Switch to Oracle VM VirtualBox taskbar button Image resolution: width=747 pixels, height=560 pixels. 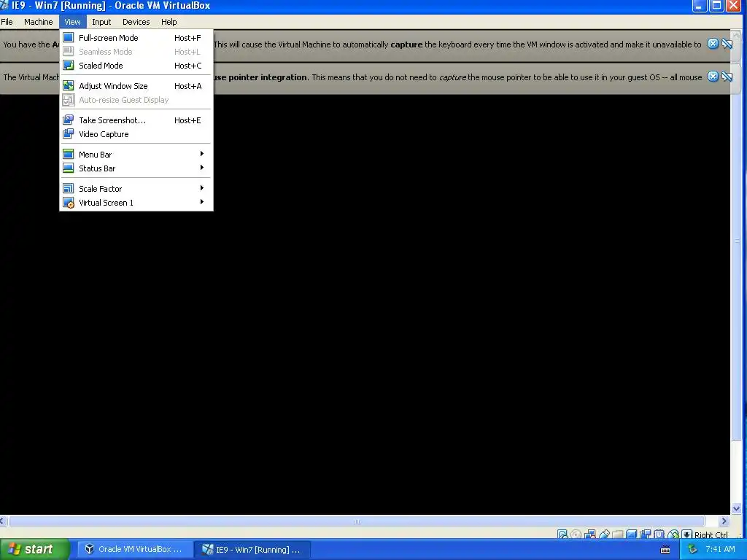pos(134,550)
